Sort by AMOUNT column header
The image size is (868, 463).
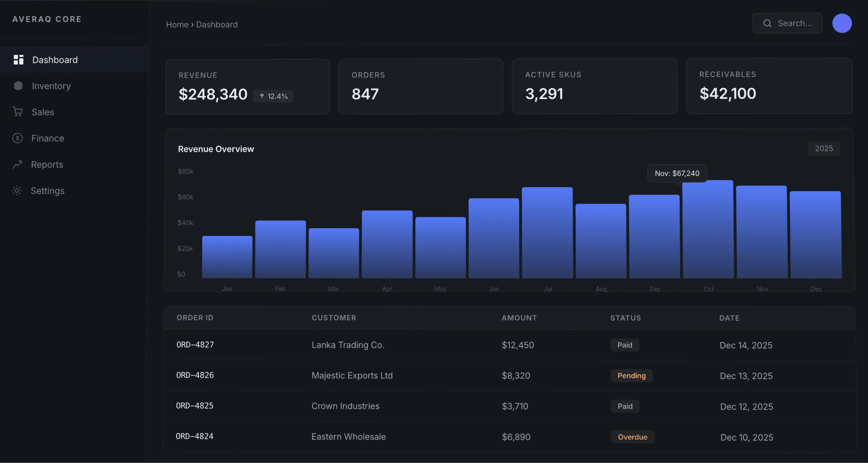click(519, 318)
